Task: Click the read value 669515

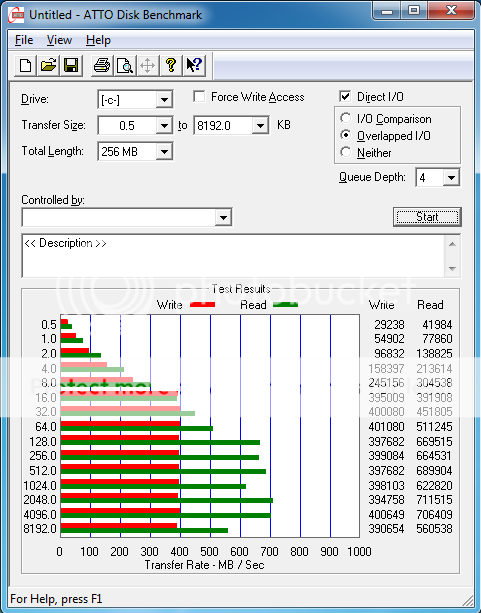Action: point(434,442)
